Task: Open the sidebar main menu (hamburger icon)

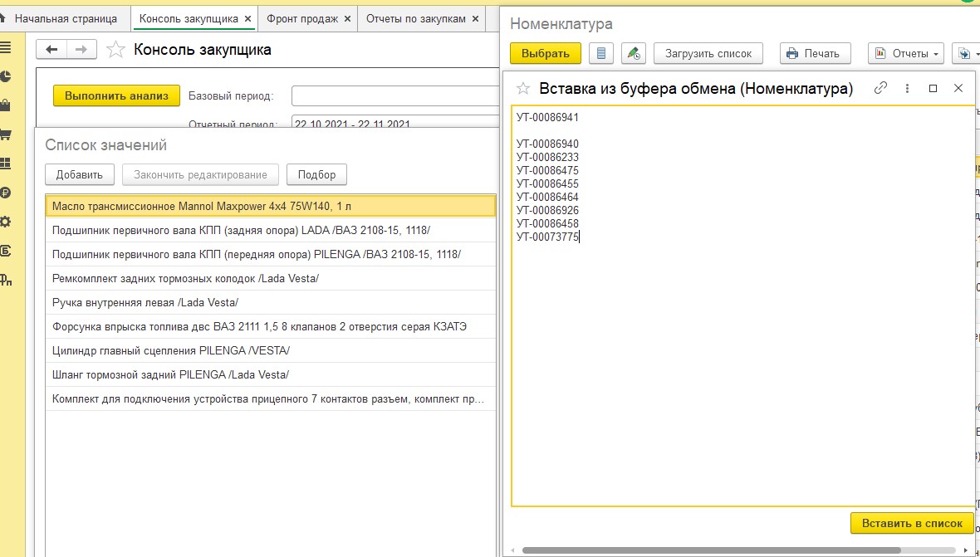Action: coord(6,47)
